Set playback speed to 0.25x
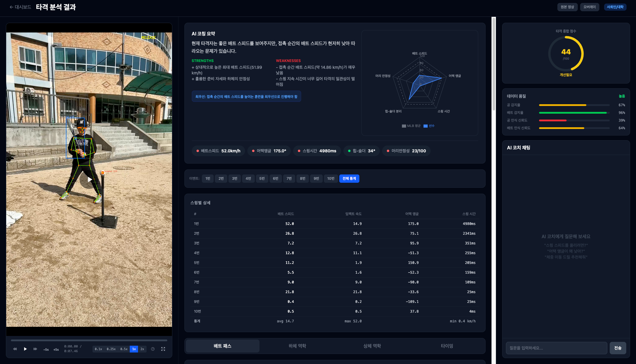 111,349
